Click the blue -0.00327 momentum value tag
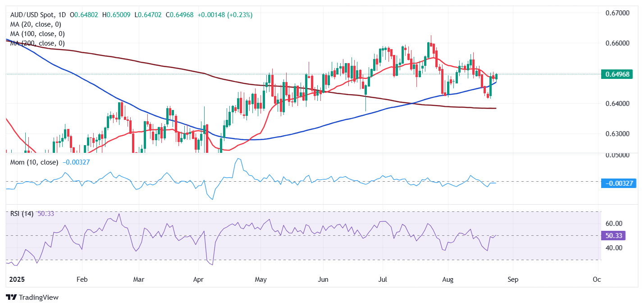 (619, 183)
